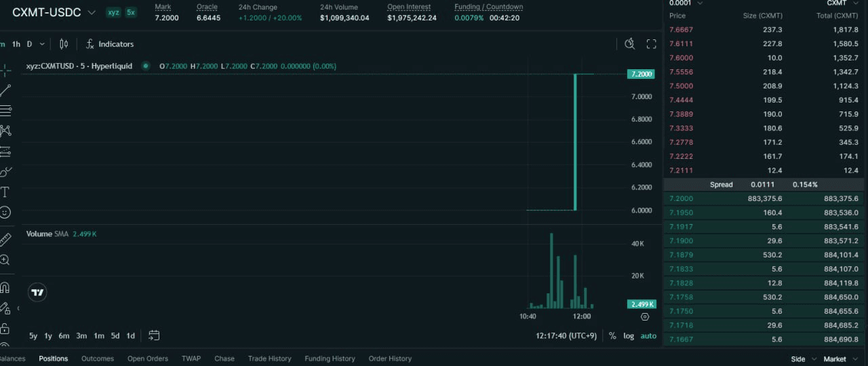Open the go-to-date calendar icon
This screenshot has width=868, height=366.
[154, 335]
